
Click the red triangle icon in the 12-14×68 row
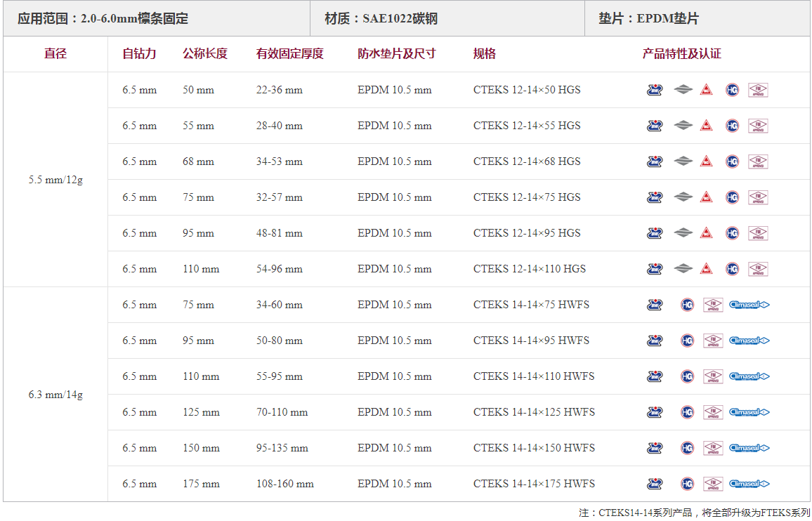[707, 161]
